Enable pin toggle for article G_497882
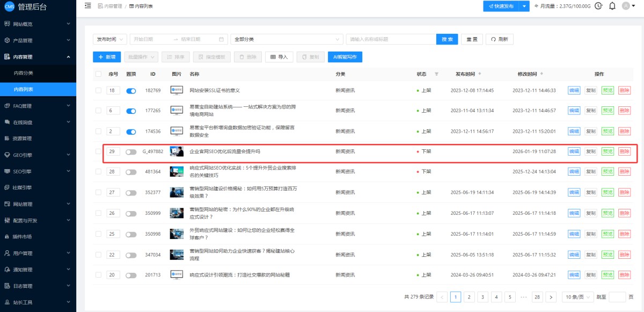The height and width of the screenshot is (312, 644). tap(131, 152)
